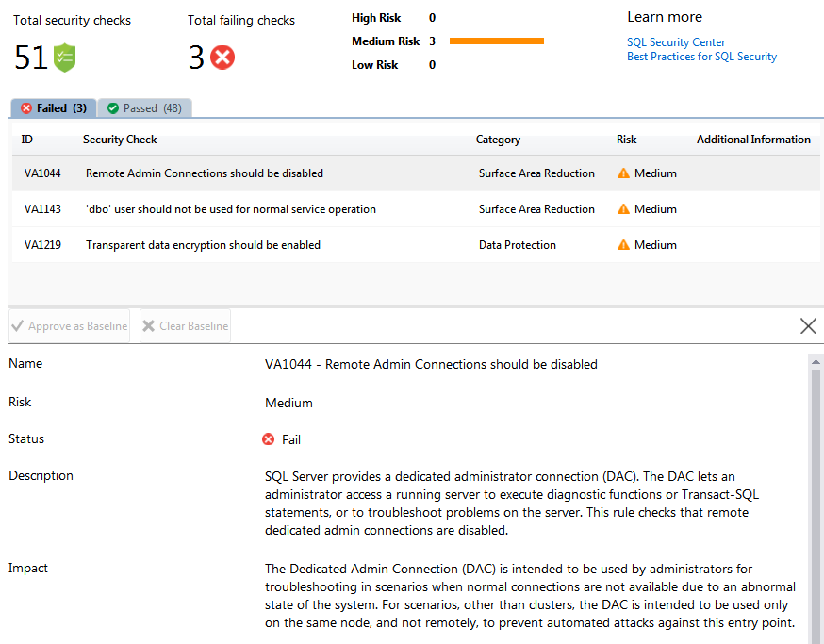Click the green check icon on Passed tab
This screenshot has height=644, width=824.
point(113,108)
